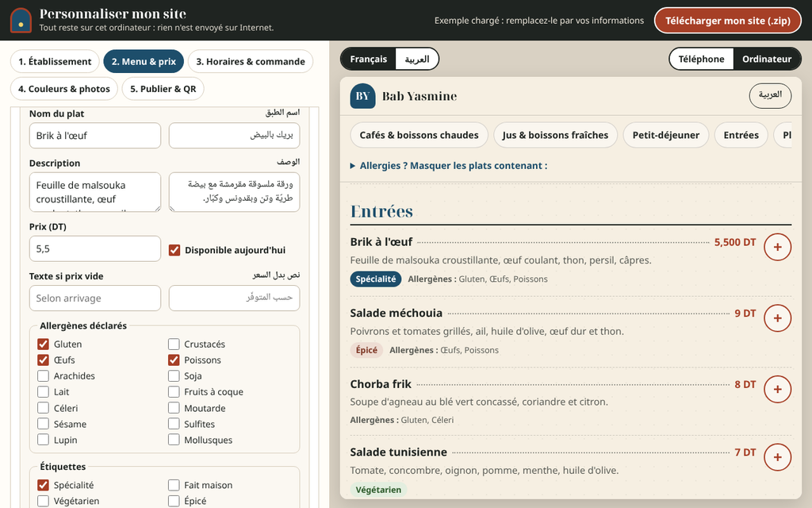The height and width of the screenshot is (508, 812).
Task: Switch to 4. Couleurs & photos tab
Action: point(64,89)
